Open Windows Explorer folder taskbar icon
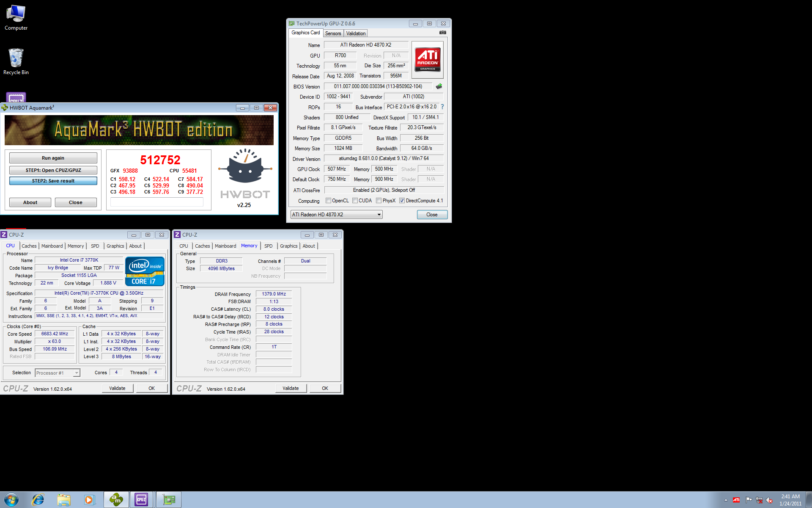Screen dimensions: 812x508 coord(64,500)
